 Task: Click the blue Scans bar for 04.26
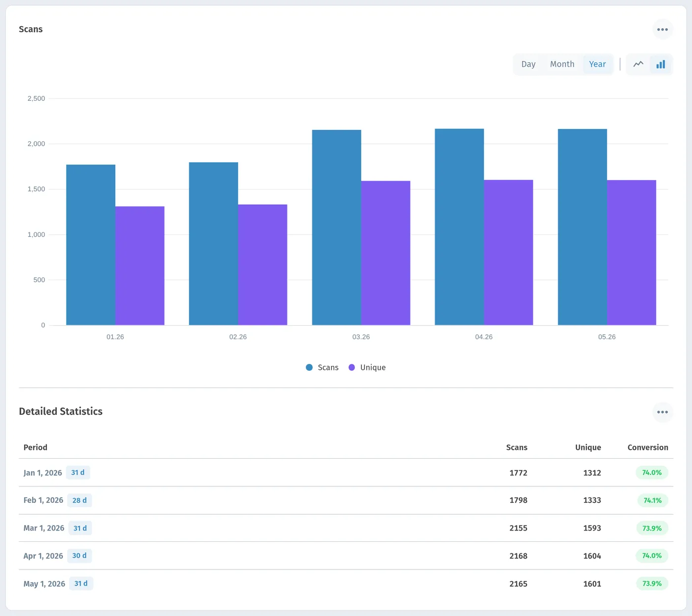tap(459, 227)
